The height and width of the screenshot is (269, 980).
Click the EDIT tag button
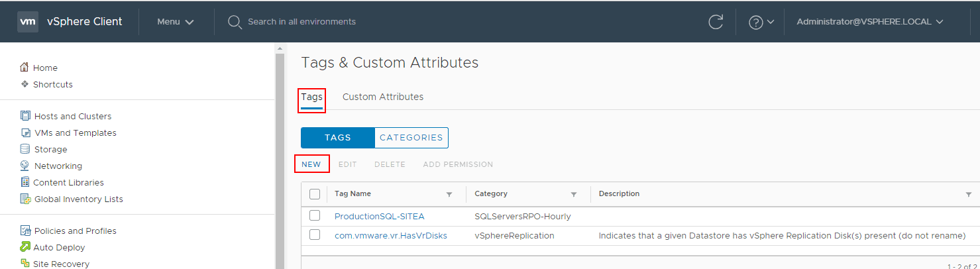[348, 164]
